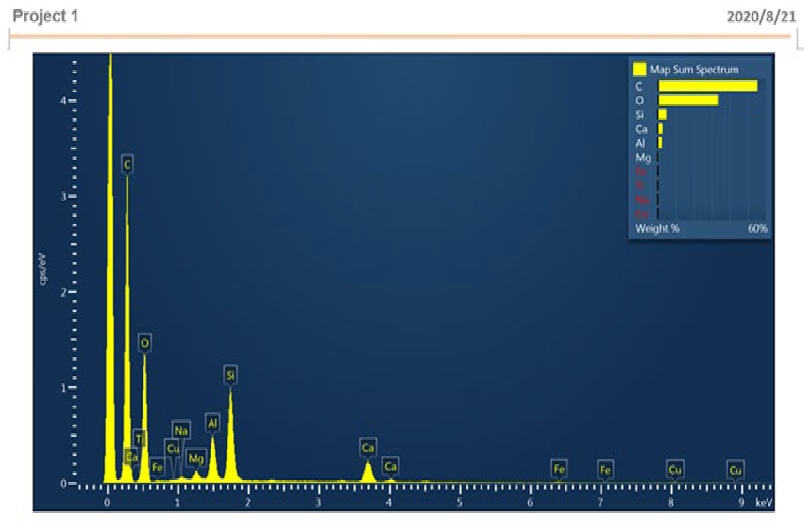Click the carbon weight percent bar
Screen dimensions: 812x522
tap(708, 86)
